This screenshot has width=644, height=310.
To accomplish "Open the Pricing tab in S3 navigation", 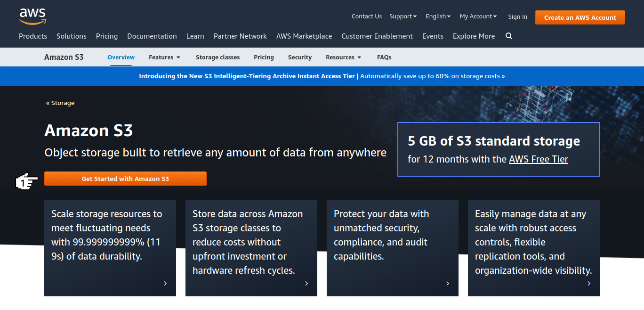I will pos(264,57).
